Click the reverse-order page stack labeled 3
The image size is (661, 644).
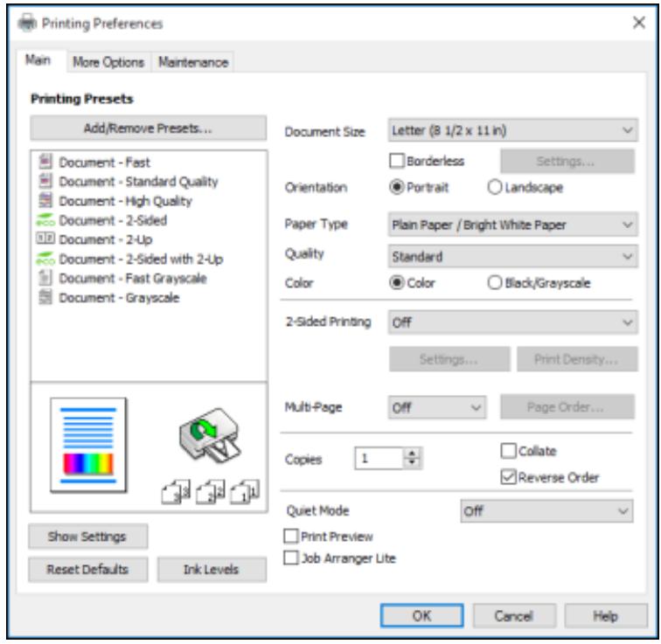(176, 492)
